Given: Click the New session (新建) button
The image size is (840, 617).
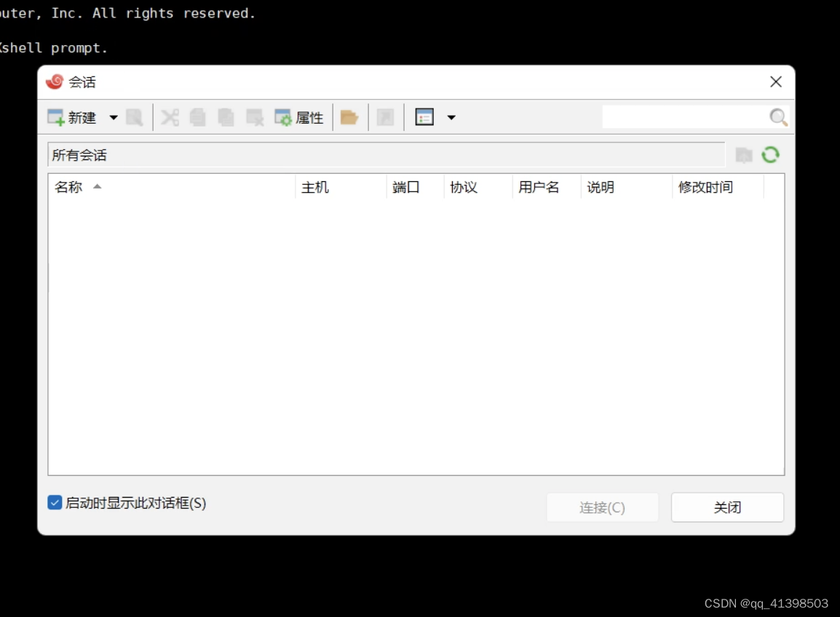Looking at the screenshot, I should click(x=72, y=117).
